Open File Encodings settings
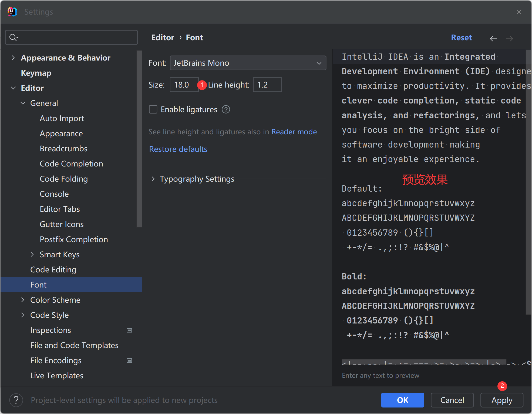The width and height of the screenshot is (532, 414). [56, 360]
